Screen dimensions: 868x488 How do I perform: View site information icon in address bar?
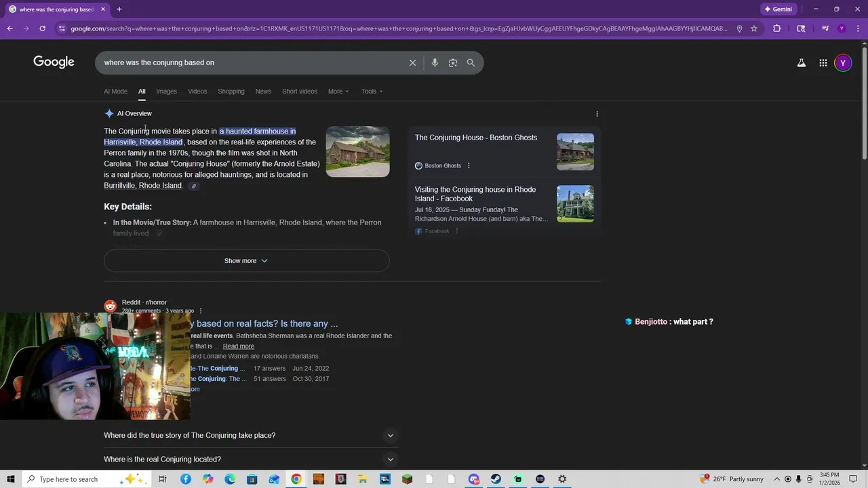(62, 28)
